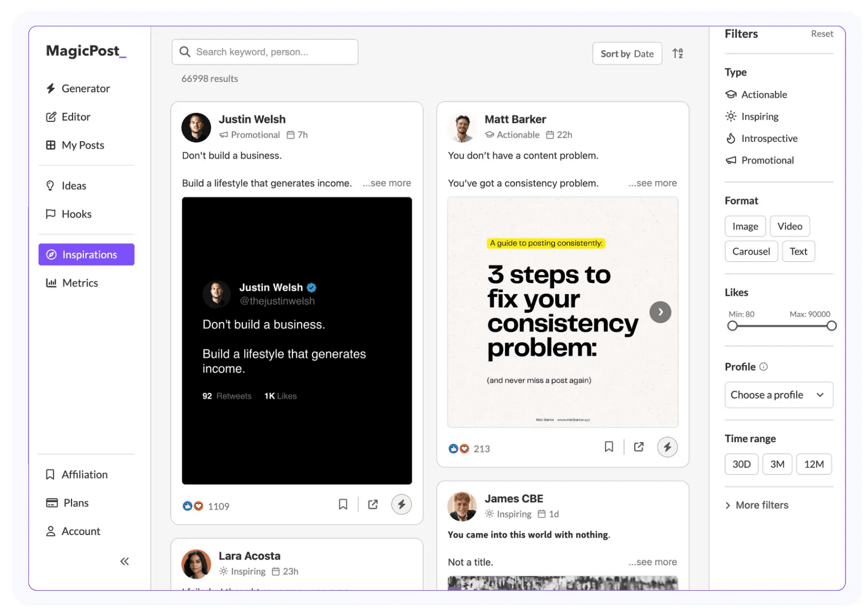Image resolution: width=868 pixels, height=615 pixels.
Task: Collapse the sidebar with double chevron
Action: (124, 561)
